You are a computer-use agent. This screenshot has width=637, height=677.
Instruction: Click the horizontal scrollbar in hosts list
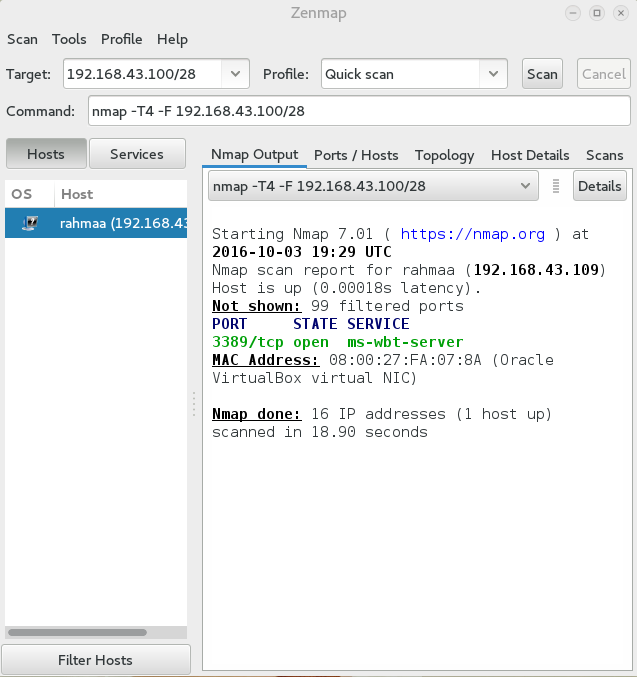[x=78, y=633]
